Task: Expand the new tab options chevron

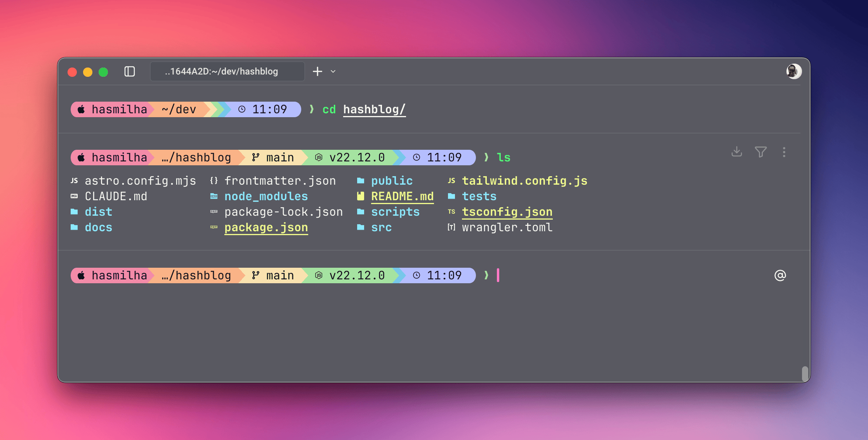Action: pos(333,71)
